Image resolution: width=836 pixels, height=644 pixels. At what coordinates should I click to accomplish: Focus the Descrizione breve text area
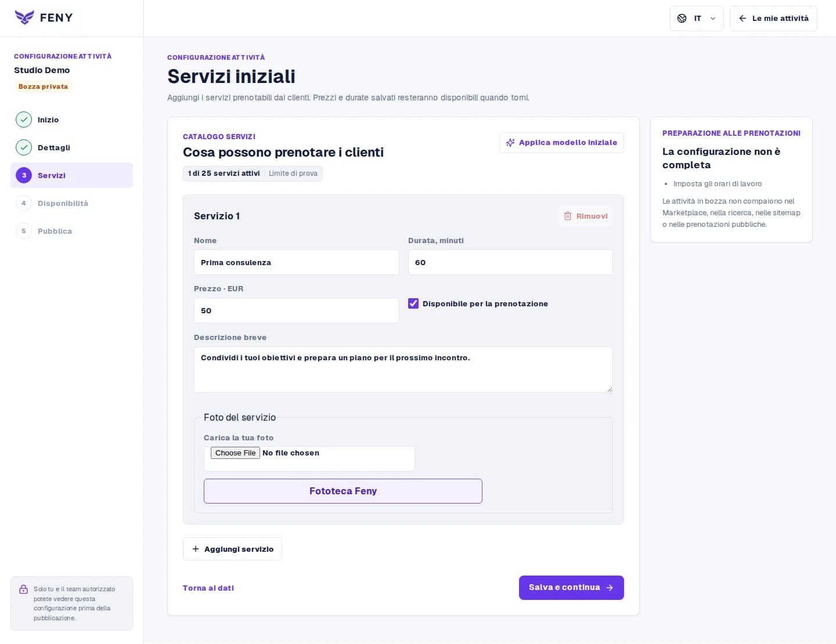(x=403, y=370)
